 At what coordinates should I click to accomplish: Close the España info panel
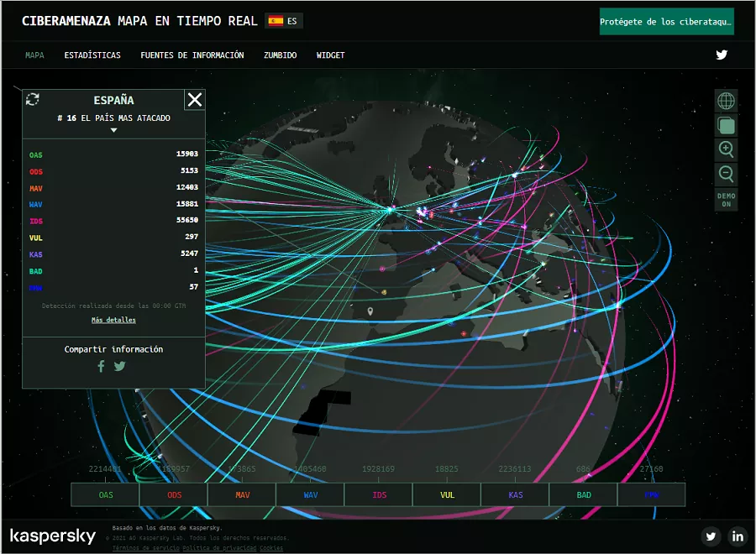[195, 100]
